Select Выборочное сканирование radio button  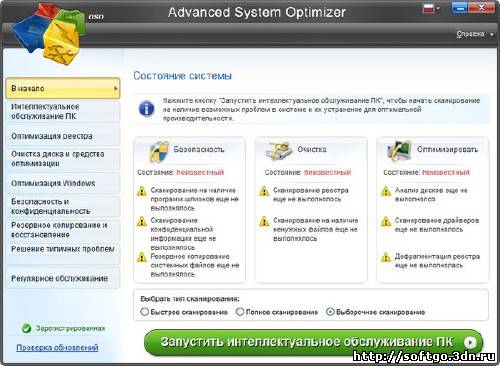pos(330,312)
